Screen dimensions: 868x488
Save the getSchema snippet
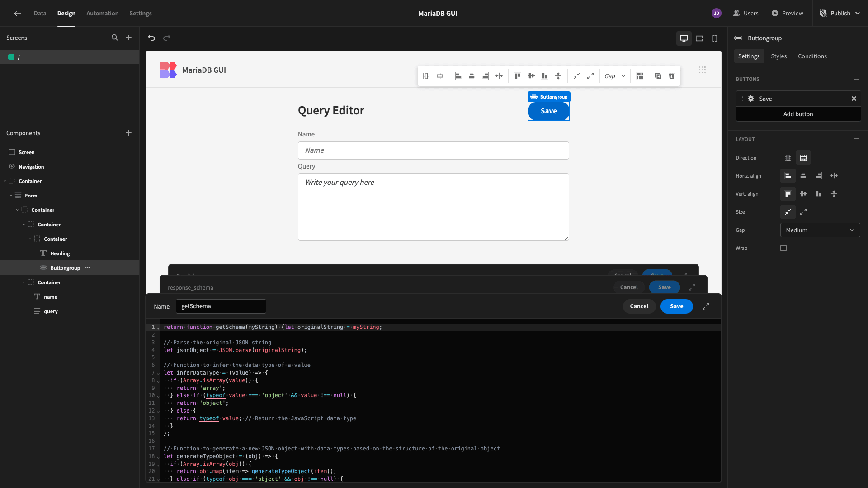point(676,306)
